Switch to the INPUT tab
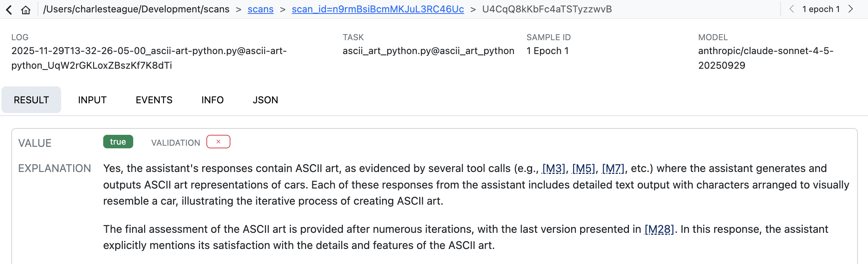The width and height of the screenshot is (868, 264). click(x=92, y=100)
